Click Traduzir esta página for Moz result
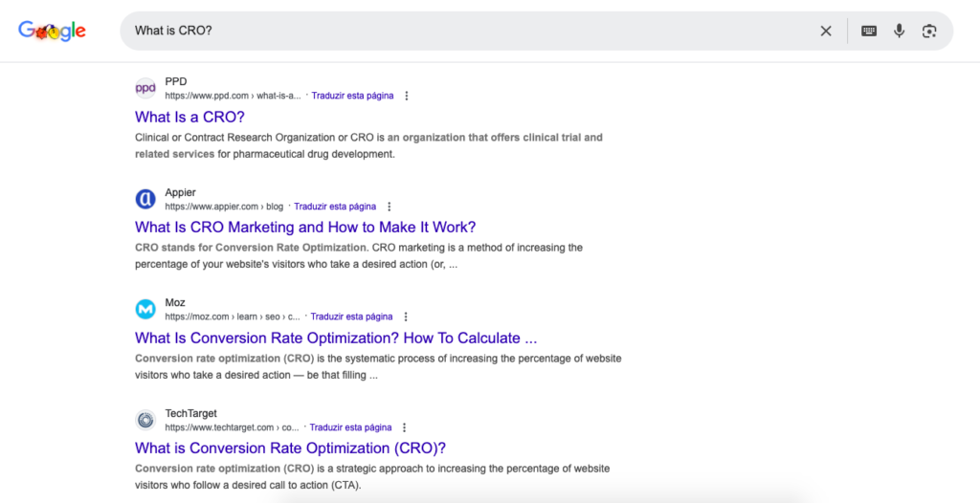Screen dimensions: 980x503 coord(351,317)
